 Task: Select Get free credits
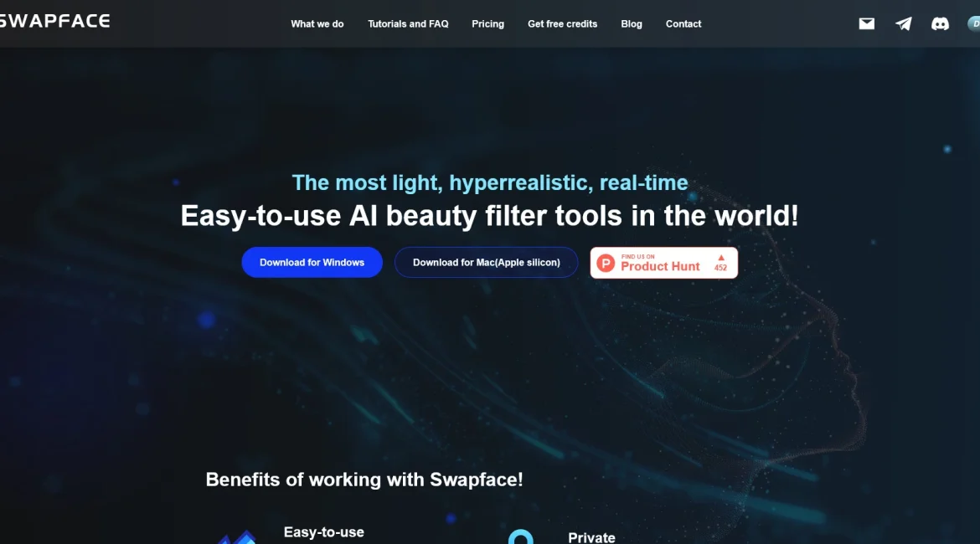click(563, 23)
